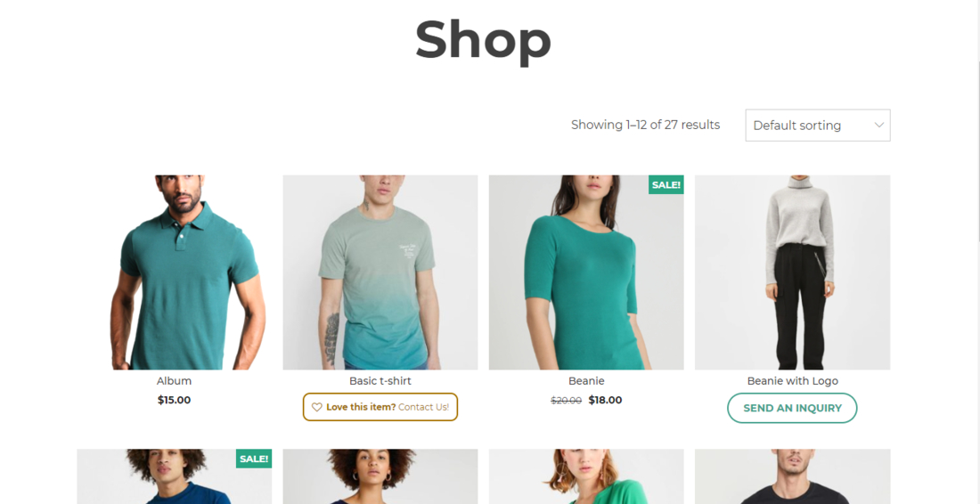Select the curly-haired woman product thumbnail in second row
Viewport: 980px width, 504px height.
point(380,476)
